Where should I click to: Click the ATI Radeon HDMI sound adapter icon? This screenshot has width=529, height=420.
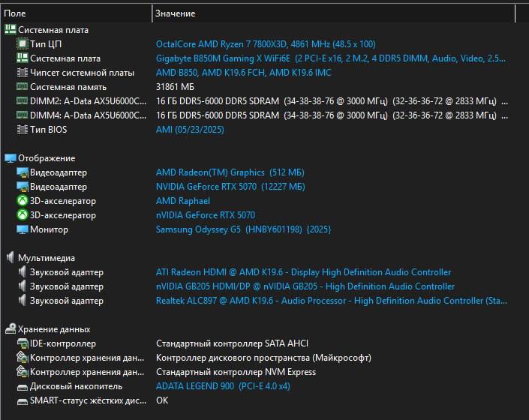coord(23,272)
